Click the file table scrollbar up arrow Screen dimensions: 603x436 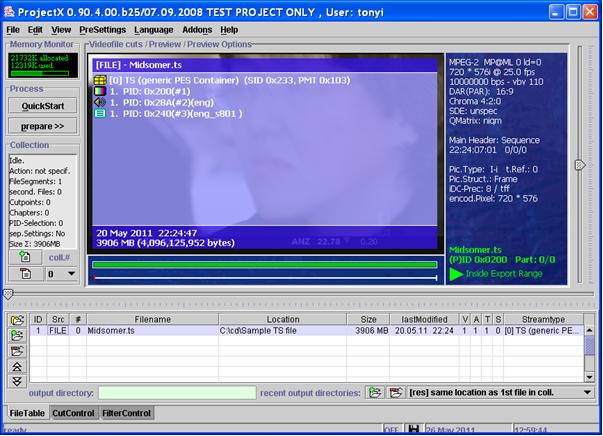(589, 330)
